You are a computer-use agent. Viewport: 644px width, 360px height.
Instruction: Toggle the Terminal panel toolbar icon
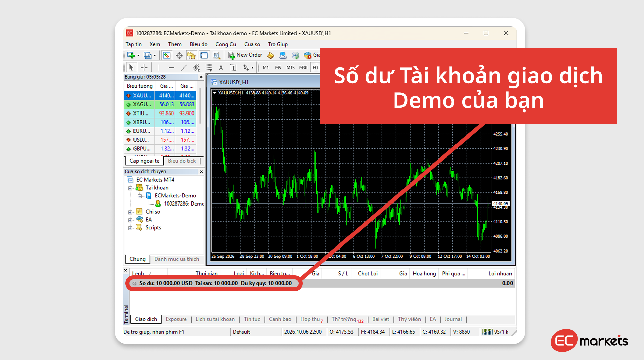204,55
